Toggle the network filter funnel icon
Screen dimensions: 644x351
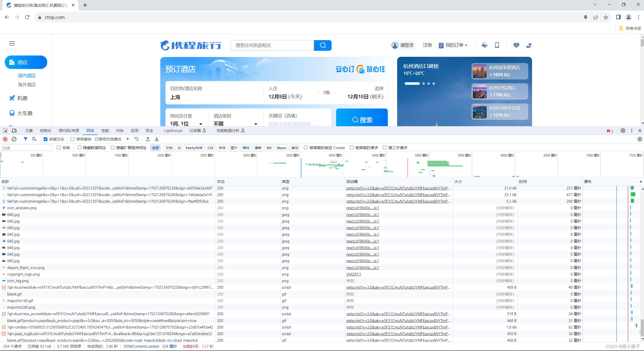coord(25,139)
